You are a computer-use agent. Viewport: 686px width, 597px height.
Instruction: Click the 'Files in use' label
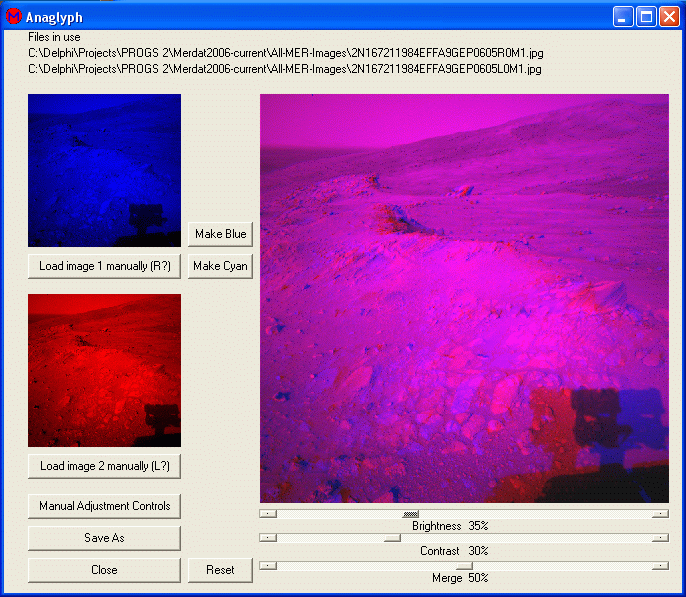pos(54,37)
